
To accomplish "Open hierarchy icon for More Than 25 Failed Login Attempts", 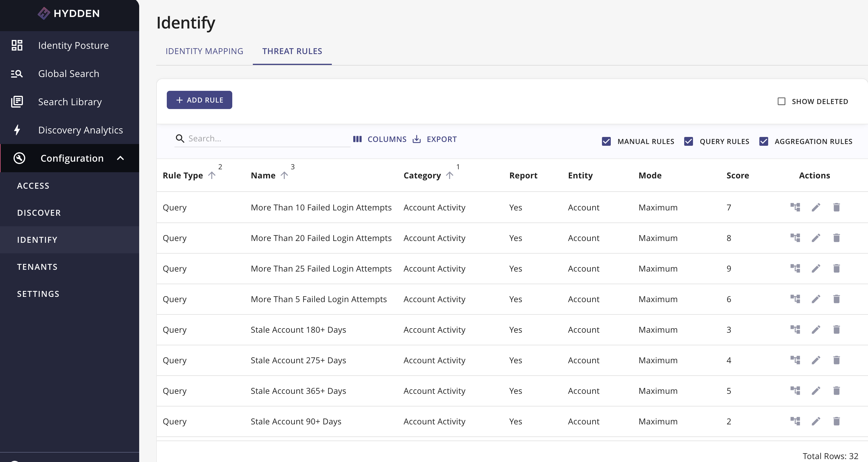I will (x=795, y=268).
